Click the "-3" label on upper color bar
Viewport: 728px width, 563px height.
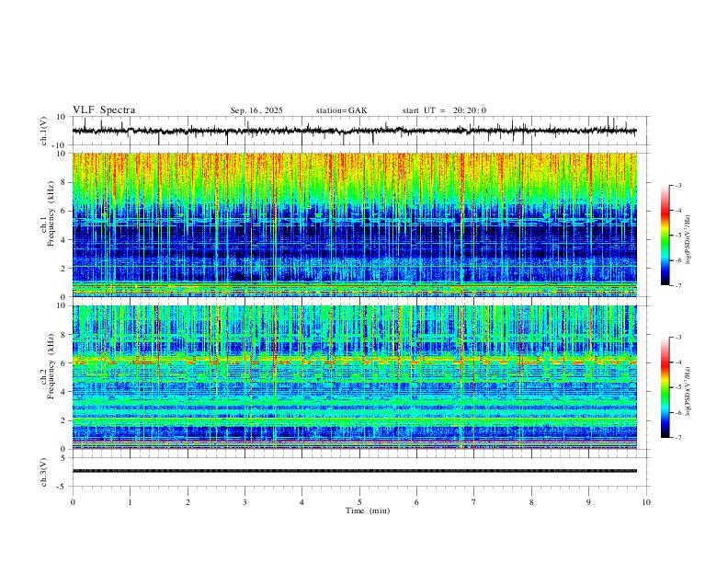677,185
